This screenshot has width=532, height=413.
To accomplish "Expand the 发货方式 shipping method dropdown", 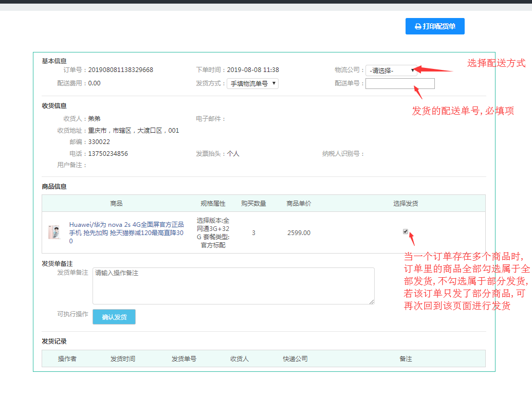I will pyautogui.click(x=252, y=83).
